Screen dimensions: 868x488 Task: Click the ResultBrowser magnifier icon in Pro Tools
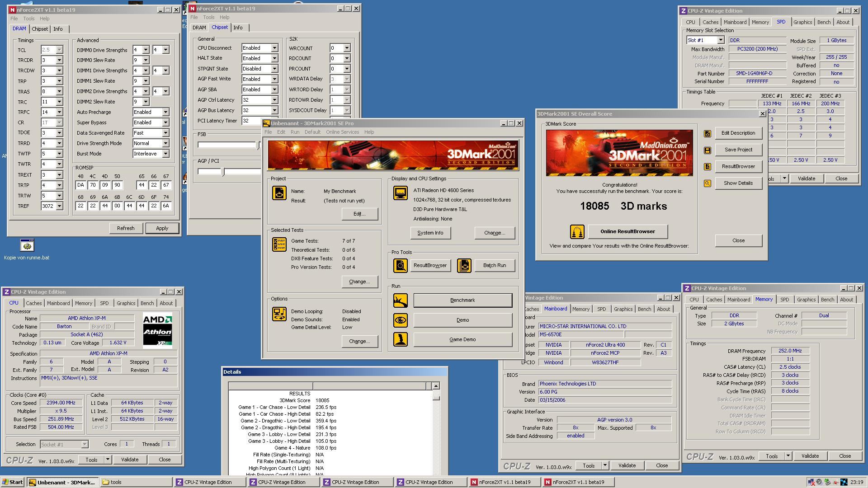tap(401, 266)
